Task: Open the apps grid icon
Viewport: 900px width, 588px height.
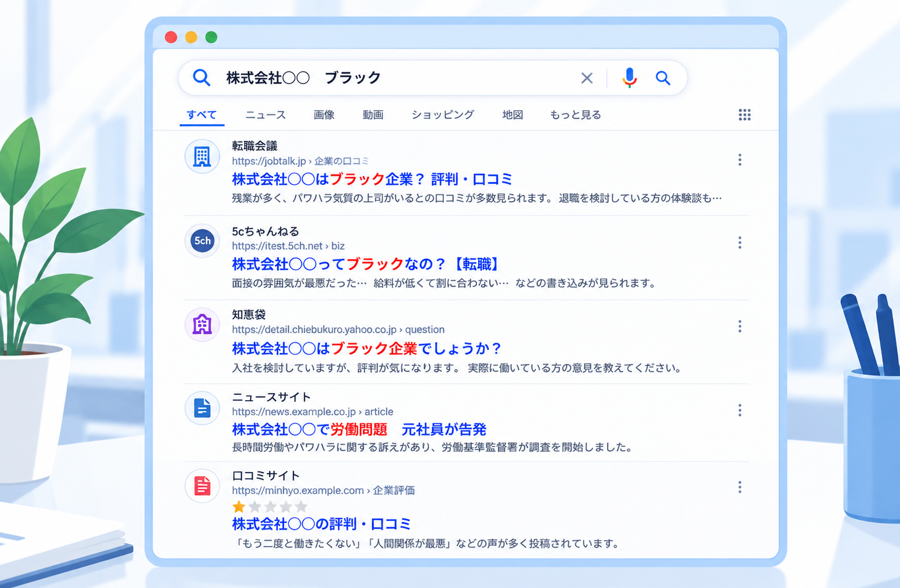Action: pos(744,115)
